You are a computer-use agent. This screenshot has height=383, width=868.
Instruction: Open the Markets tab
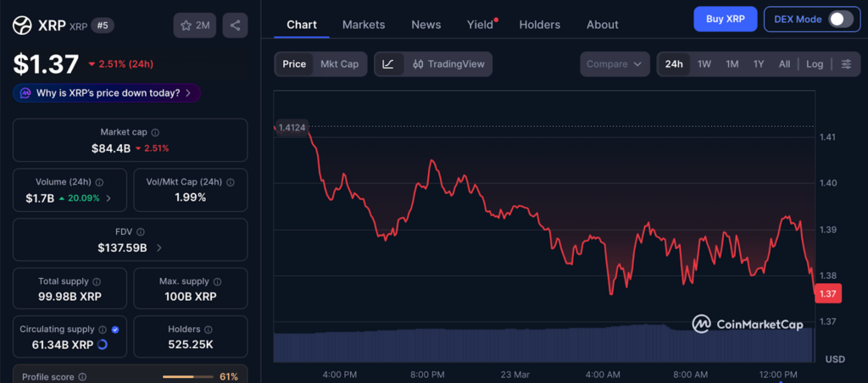click(x=363, y=25)
